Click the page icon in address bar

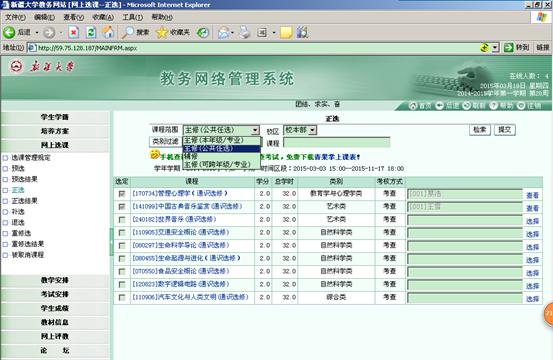(x=31, y=48)
